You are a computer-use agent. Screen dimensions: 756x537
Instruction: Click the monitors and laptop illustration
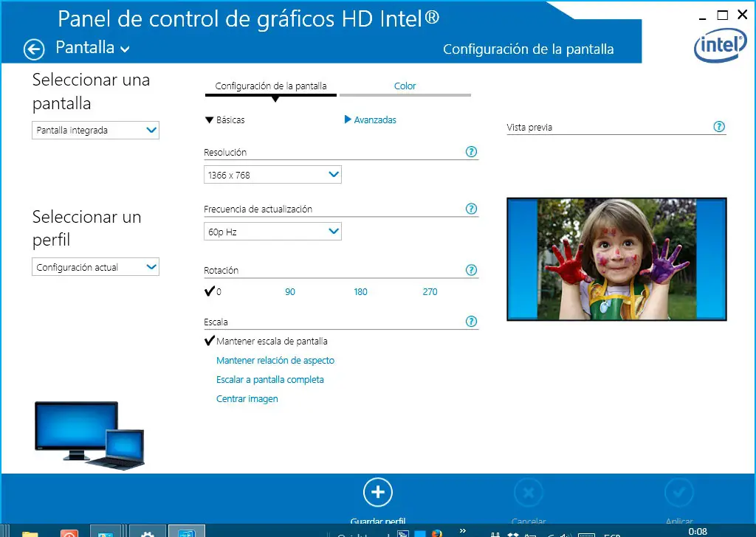click(x=89, y=435)
